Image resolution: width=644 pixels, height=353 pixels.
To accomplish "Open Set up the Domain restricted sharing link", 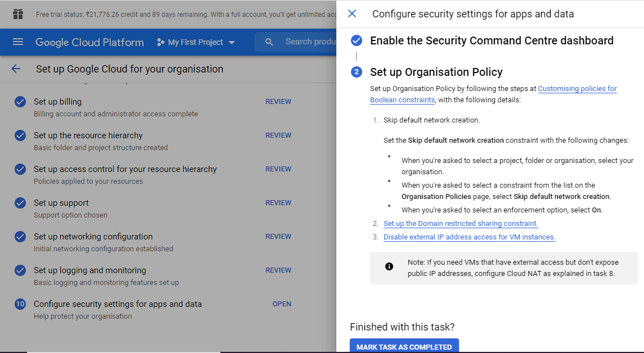I will pyautogui.click(x=461, y=223).
